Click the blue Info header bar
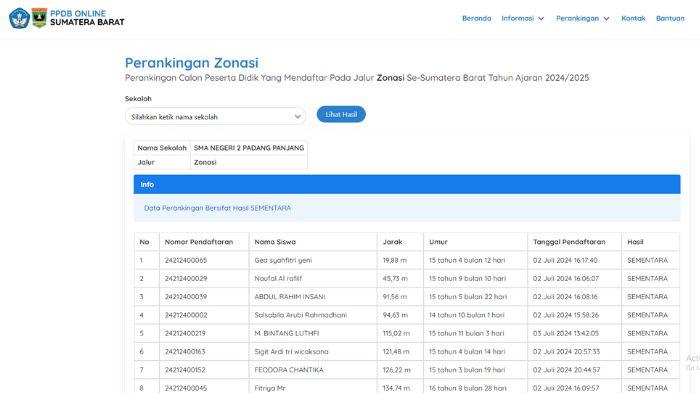 pos(407,184)
